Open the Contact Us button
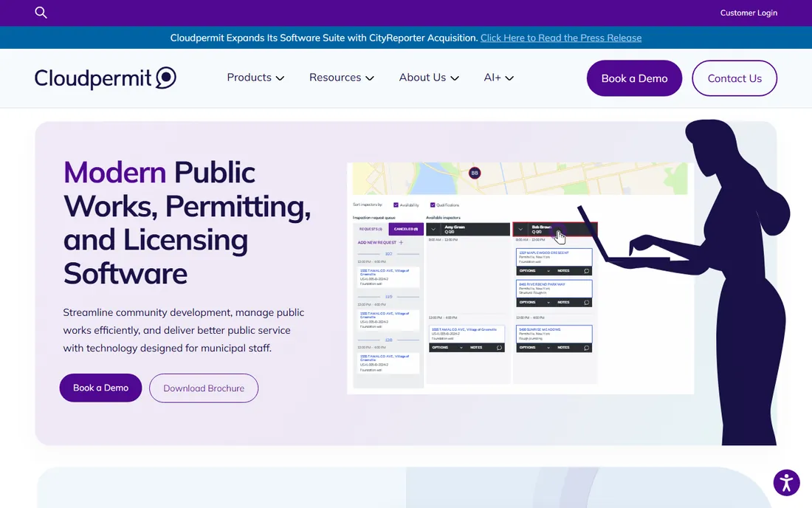 click(734, 78)
